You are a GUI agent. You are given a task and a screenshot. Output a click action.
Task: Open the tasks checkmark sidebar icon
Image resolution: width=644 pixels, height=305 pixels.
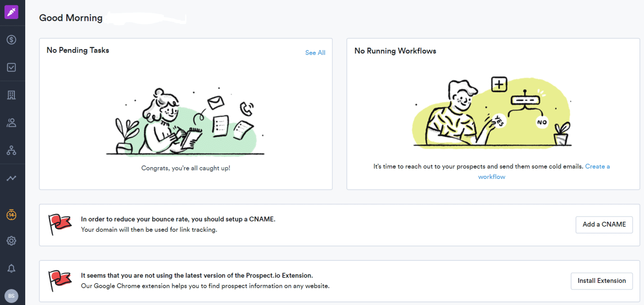click(x=11, y=67)
